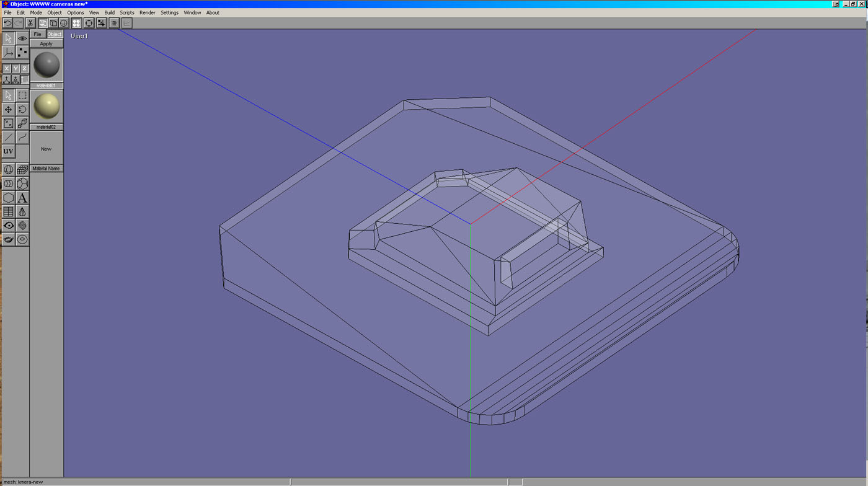Click the coordinate axes icon above the X toggle
The width and height of the screenshot is (868, 486).
click(x=8, y=53)
